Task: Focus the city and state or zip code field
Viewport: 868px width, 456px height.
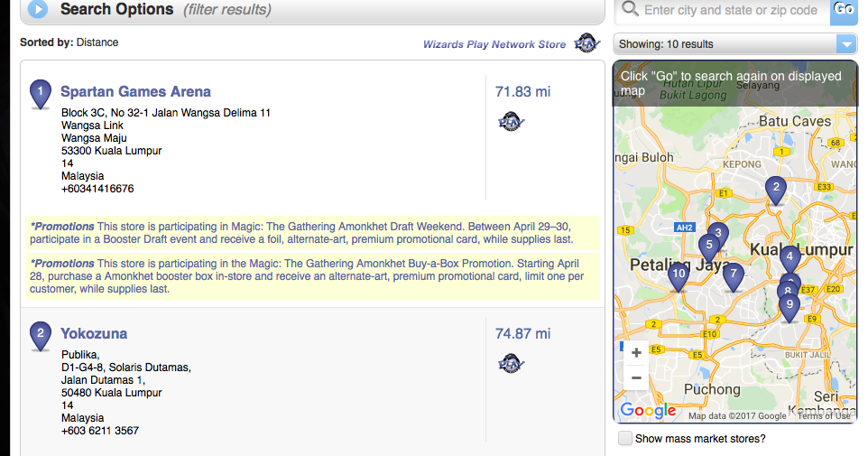Action: tap(731, 10)
